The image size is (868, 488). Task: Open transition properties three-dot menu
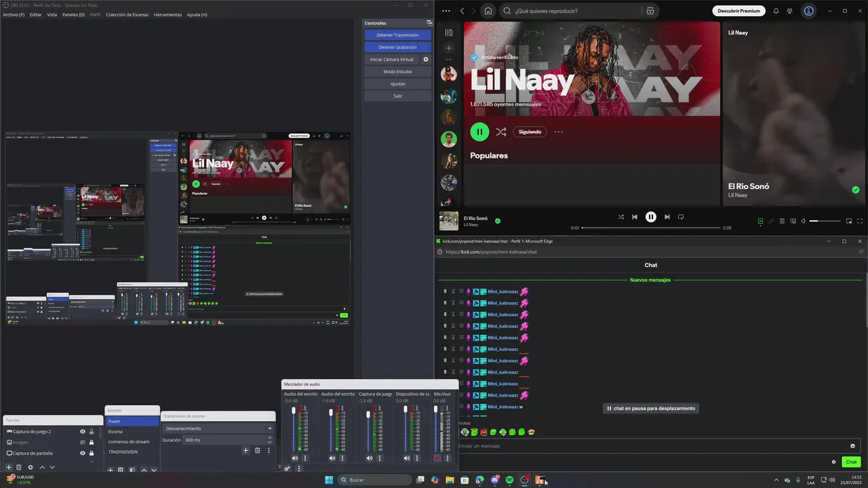pyautogui.click(x=269, y=450)
